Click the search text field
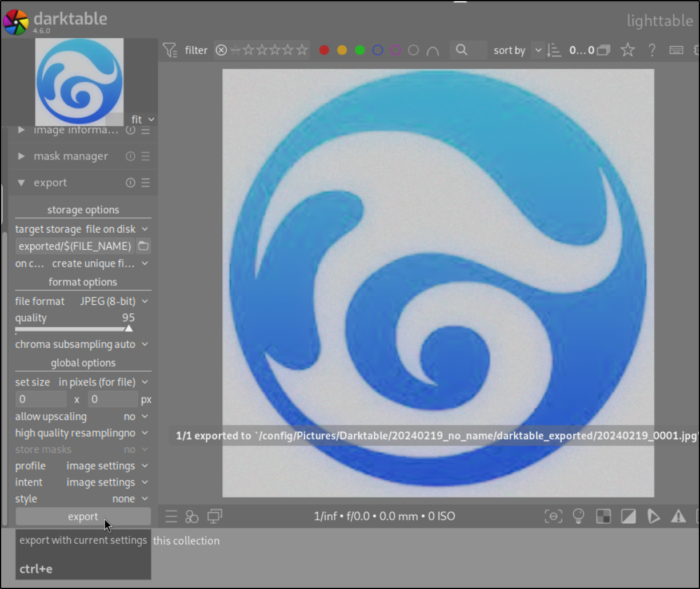Image resolution: width=700 pixels, height=589 pixels. click(469, 50)
